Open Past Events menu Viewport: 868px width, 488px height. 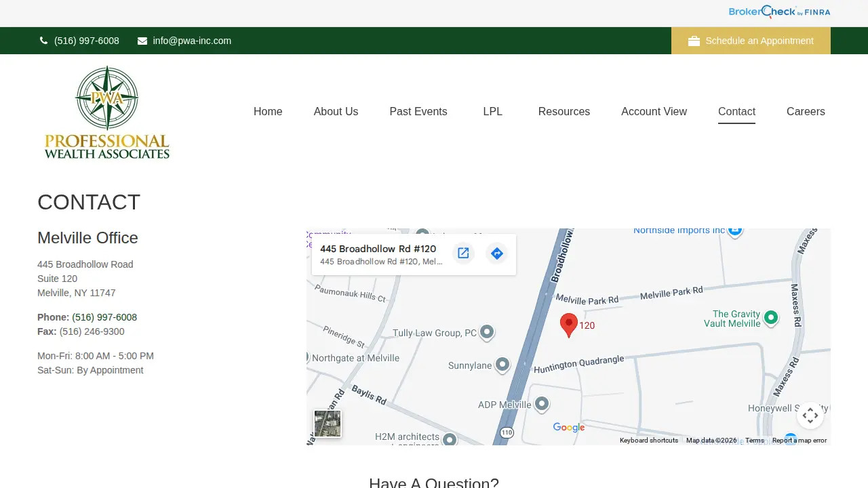[x=418, y=111]
